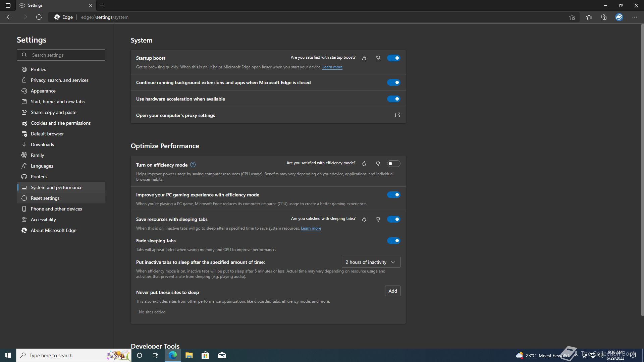
Task: Open the taskbar clock and date
Action: [615, 355]
